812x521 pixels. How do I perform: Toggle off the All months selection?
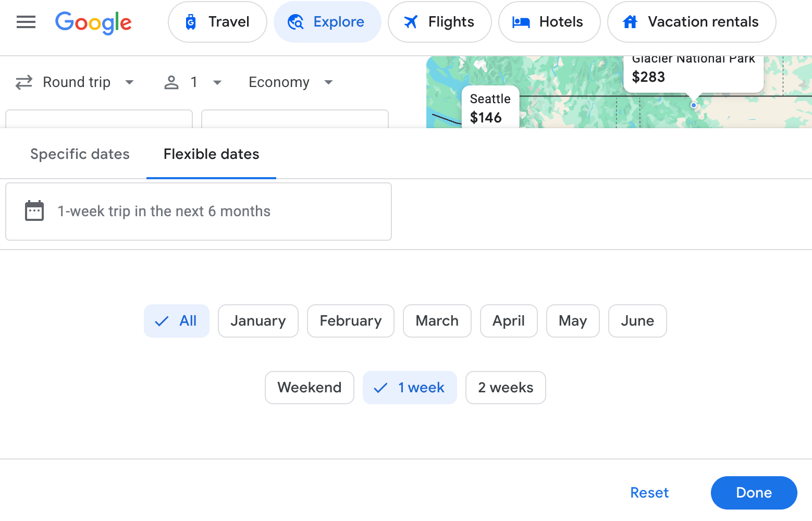tap(177, 321)
